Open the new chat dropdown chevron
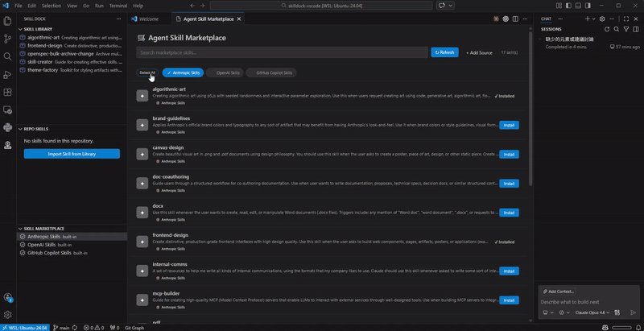This screenshot has height=331, width=644. 593,19
